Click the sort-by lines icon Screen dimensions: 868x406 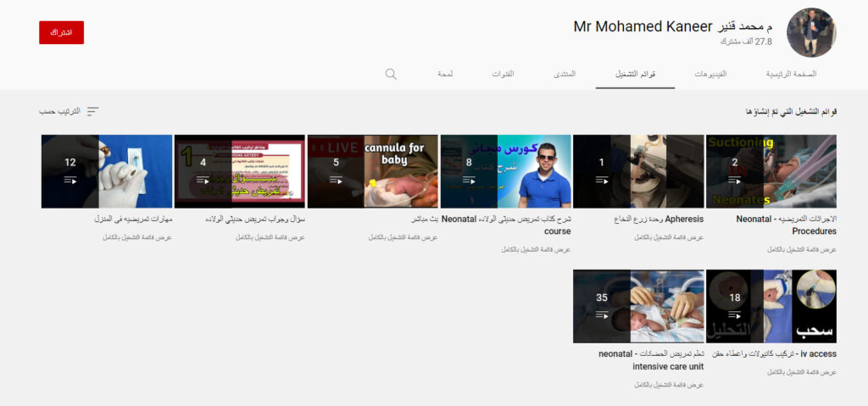pyautogui.click(x=92, y=112)
